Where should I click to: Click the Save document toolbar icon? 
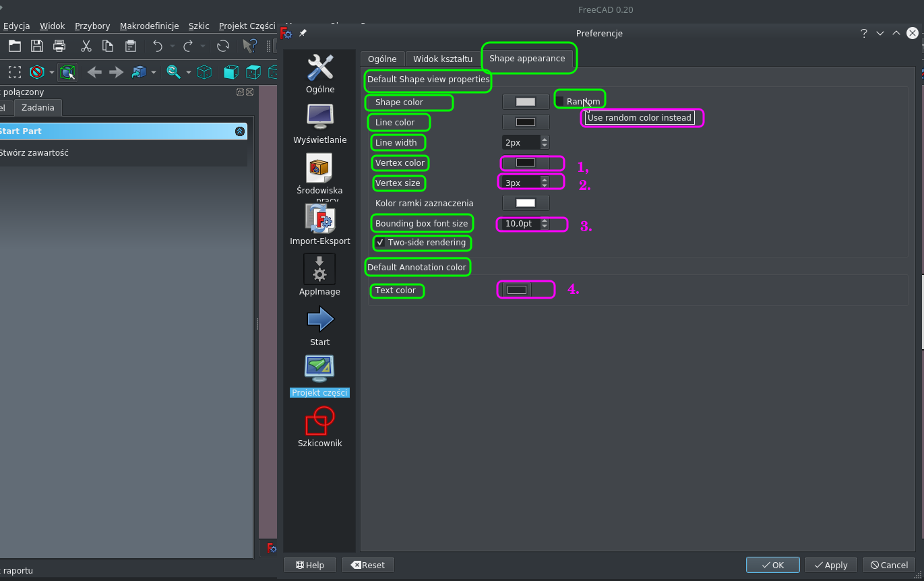[36, 46]
